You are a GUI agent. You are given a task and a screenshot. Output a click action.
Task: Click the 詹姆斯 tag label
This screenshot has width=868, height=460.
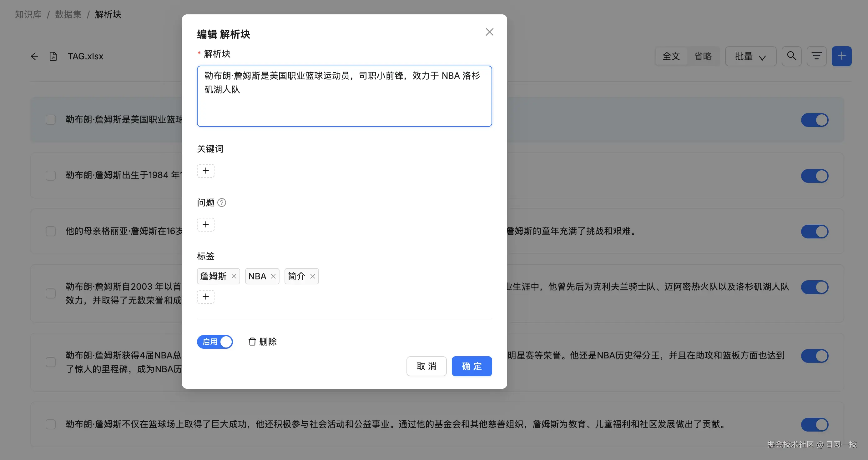[x=213, y=276]
